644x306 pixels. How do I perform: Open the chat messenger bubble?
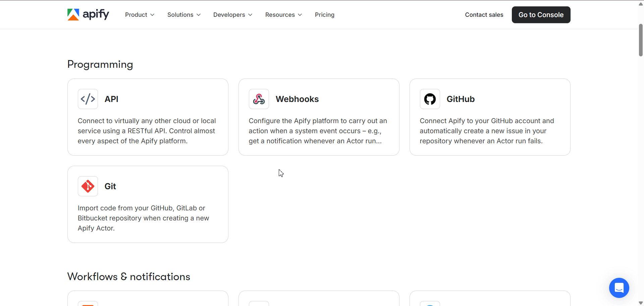[x=619, y=288]
